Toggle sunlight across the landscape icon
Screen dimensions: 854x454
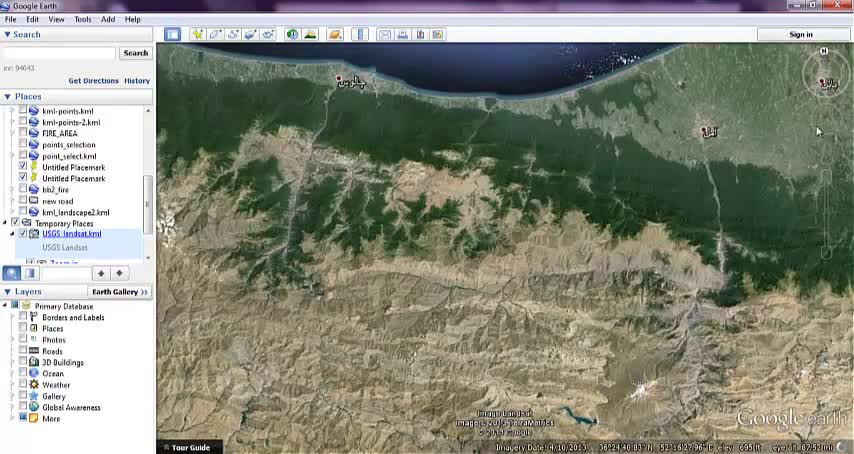pyautogui.click(x=310, y=34)
